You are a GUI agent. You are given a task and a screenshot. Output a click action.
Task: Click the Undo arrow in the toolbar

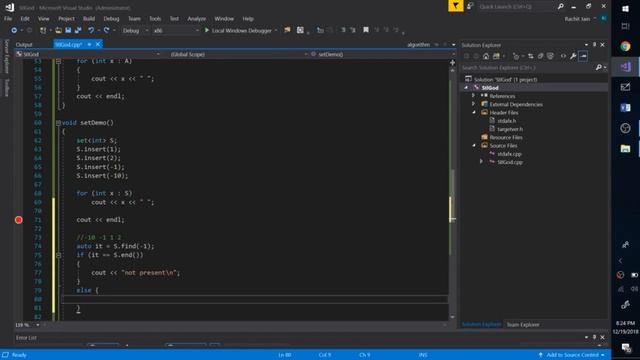91,30
